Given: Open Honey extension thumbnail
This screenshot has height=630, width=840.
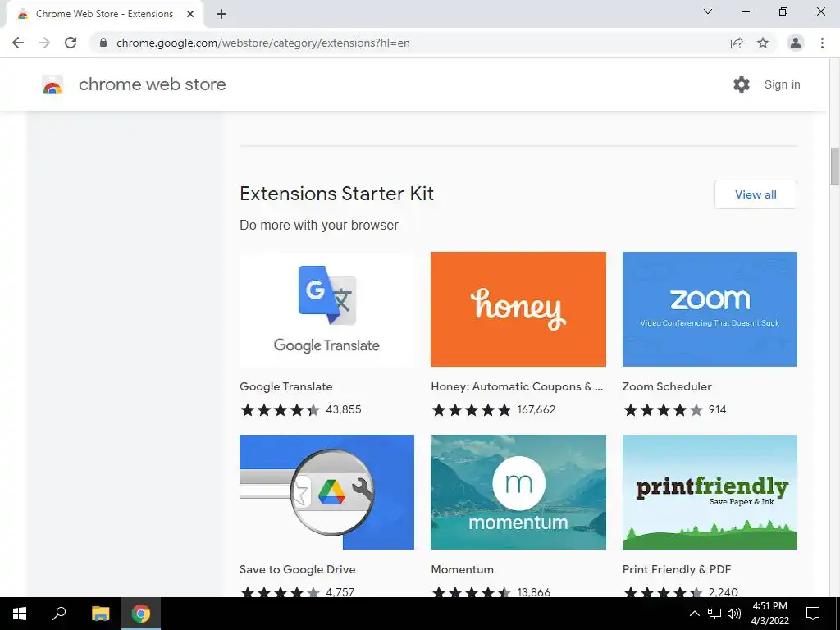Looking at the screenshot, I should click(518, 309).
